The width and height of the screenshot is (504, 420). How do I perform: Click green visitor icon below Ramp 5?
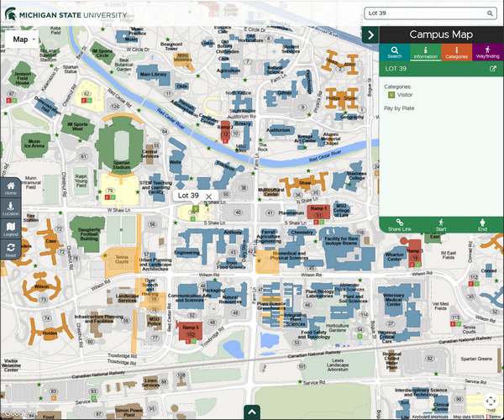pyautogui.click(x=193, y=342)
